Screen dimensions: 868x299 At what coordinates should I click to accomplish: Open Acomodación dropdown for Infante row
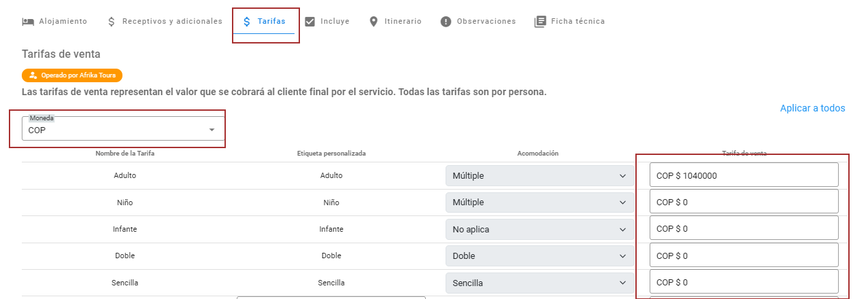539,230
